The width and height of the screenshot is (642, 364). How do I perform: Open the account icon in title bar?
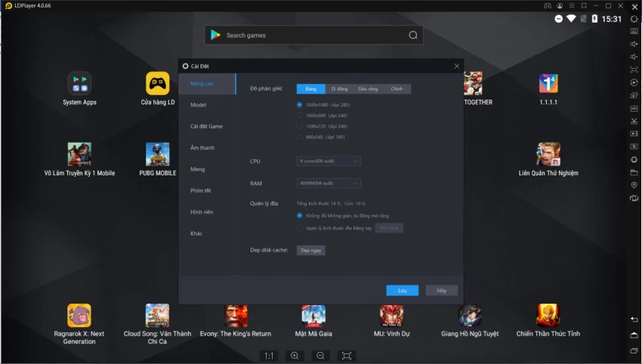point(560,6)
